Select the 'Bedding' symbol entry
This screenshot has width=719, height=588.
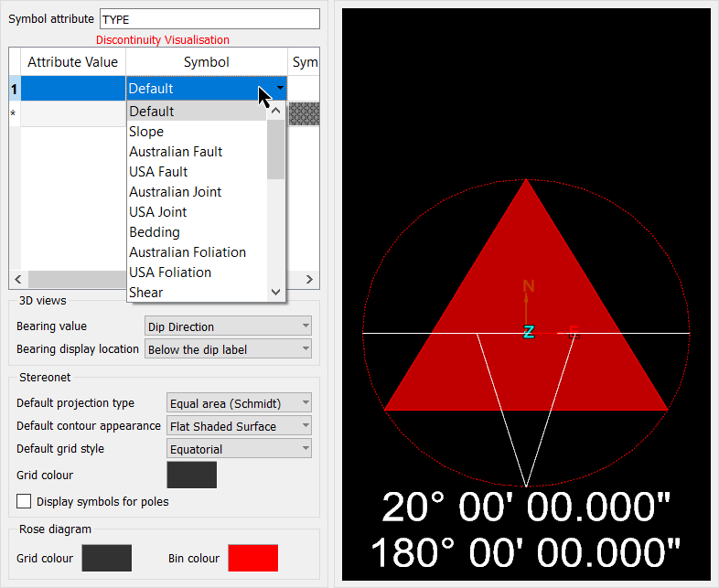pyautogui.click(x=155, y=232)
